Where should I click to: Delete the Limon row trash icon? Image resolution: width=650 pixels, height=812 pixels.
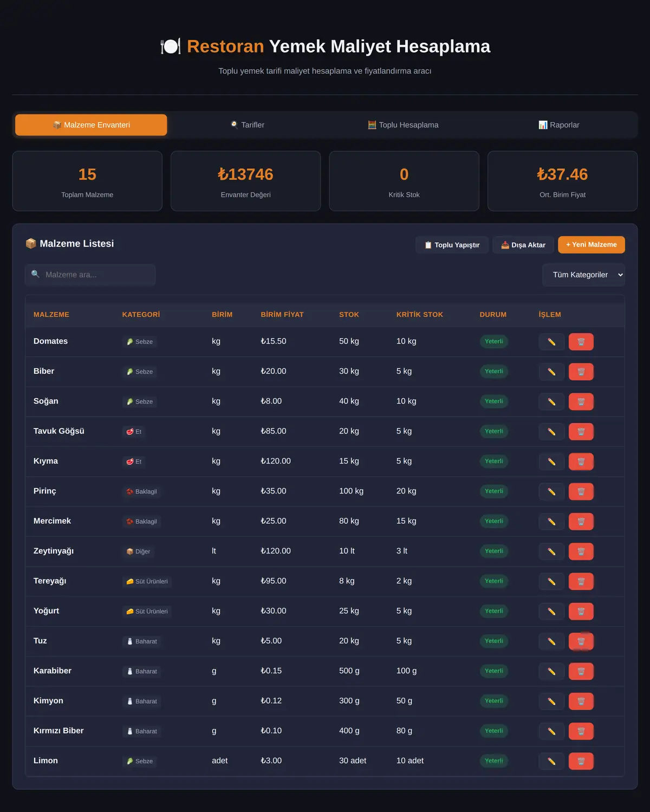(x=581, y=762)
